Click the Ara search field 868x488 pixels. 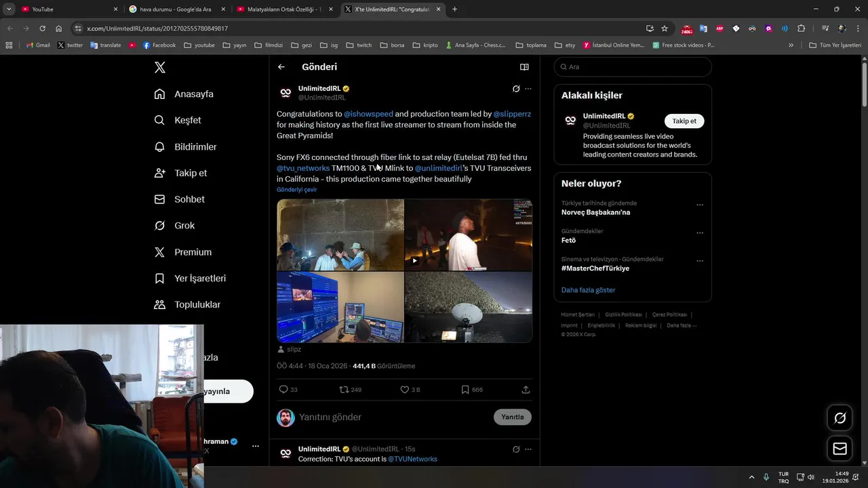point(633,67)
